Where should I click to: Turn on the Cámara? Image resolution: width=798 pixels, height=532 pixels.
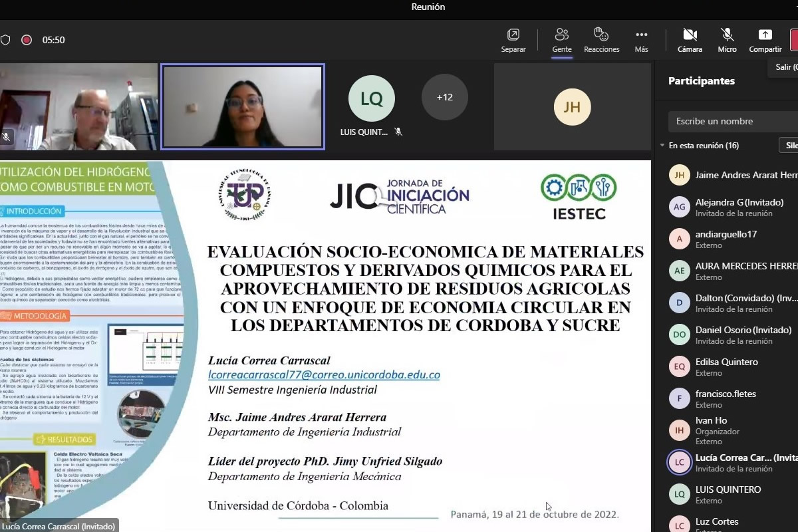click(x=690, y=41)
